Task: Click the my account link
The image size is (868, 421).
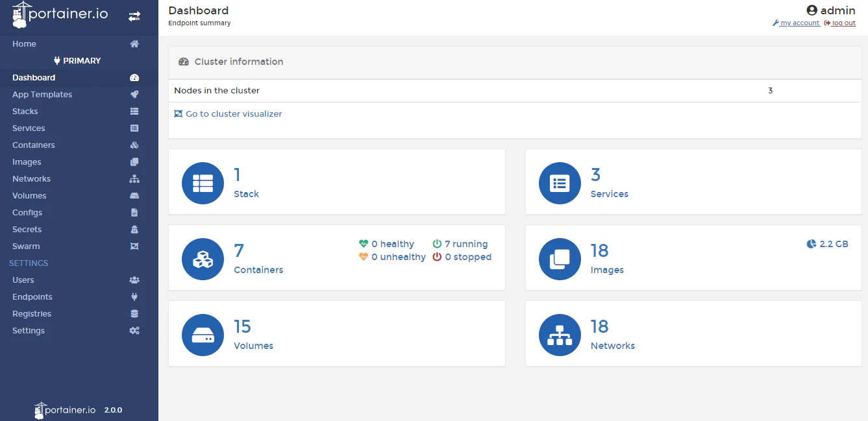Action: pos(796,23)
